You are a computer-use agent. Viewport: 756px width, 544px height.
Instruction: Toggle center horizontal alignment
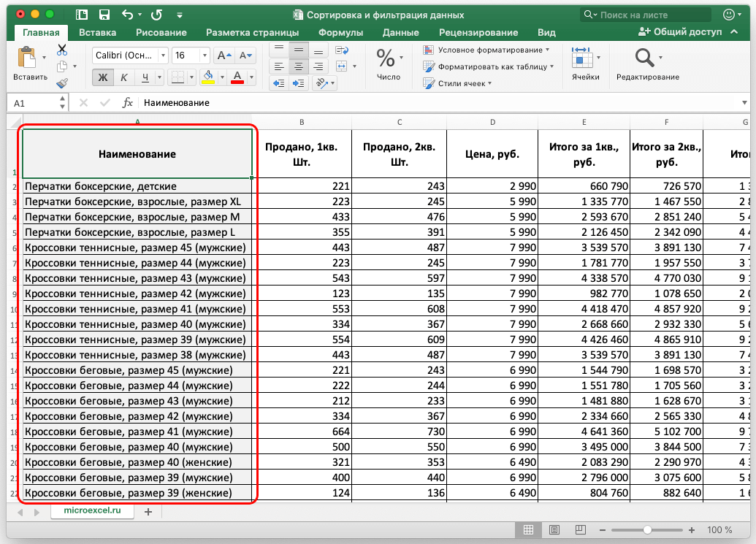(x=298, y=66)
